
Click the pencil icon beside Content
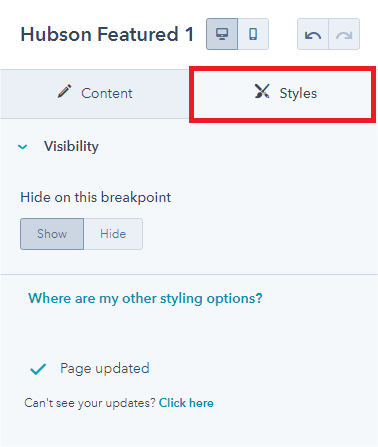pyautogui.click(x=64, y=91)
